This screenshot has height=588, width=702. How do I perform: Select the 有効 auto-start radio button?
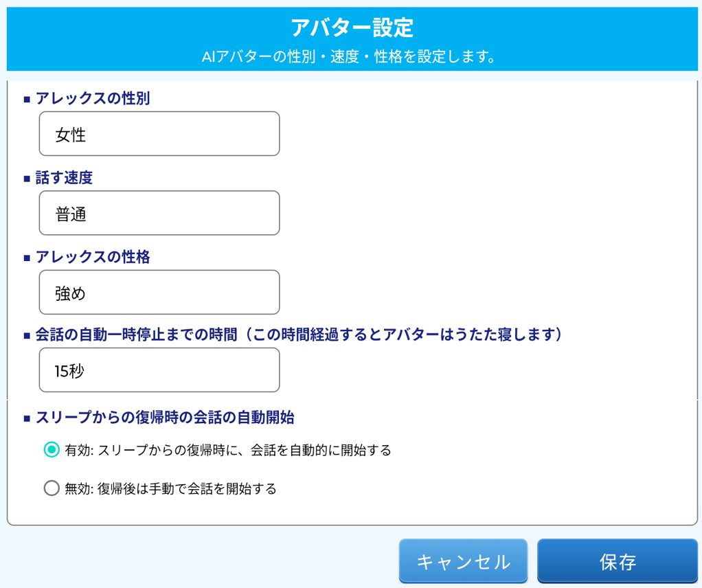[52, 449]
